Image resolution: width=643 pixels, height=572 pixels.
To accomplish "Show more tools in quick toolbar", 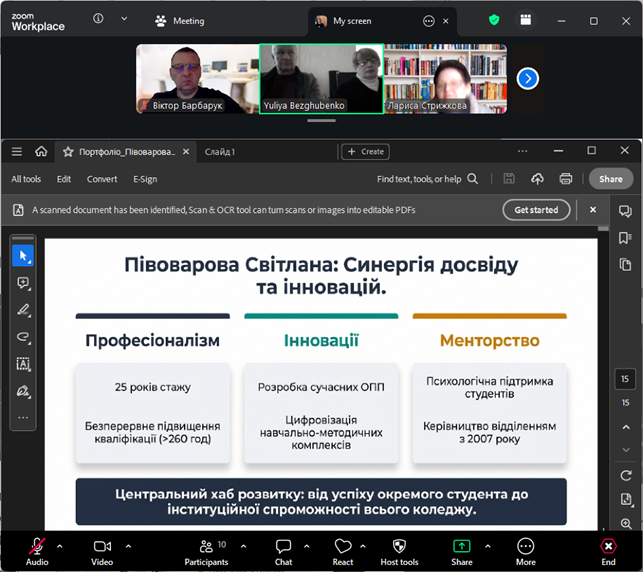I will 23,418.
